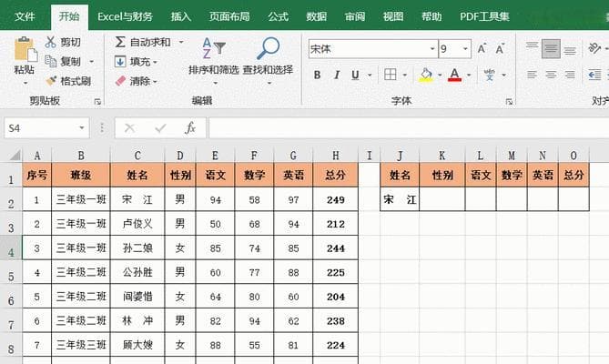Select header cell 班级

(81, 175)
